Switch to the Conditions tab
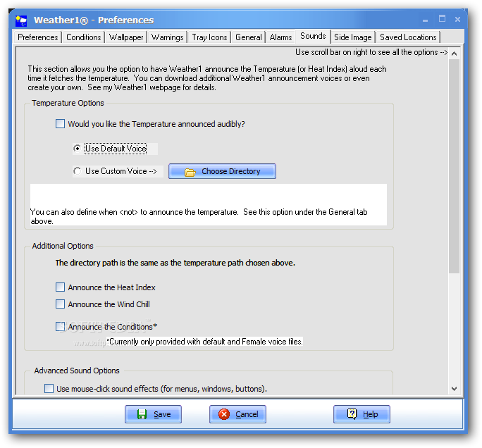 coord(84,37)
